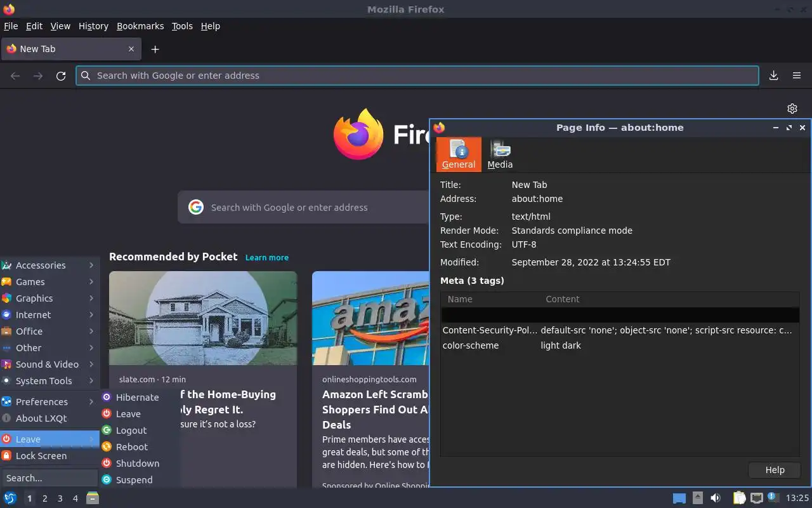Open the View menu
The image size is (812, 508).
point(60,26)
